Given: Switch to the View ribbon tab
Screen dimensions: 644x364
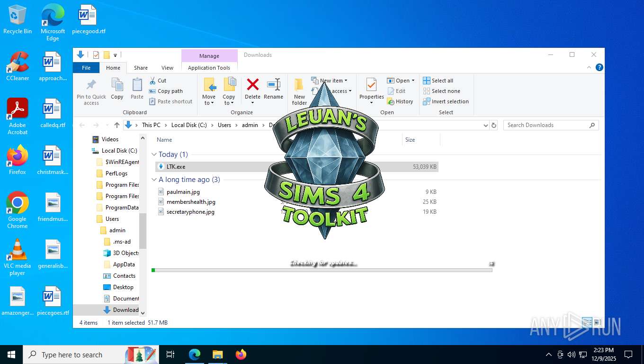Looking at the screenshot, I should 167,68.
